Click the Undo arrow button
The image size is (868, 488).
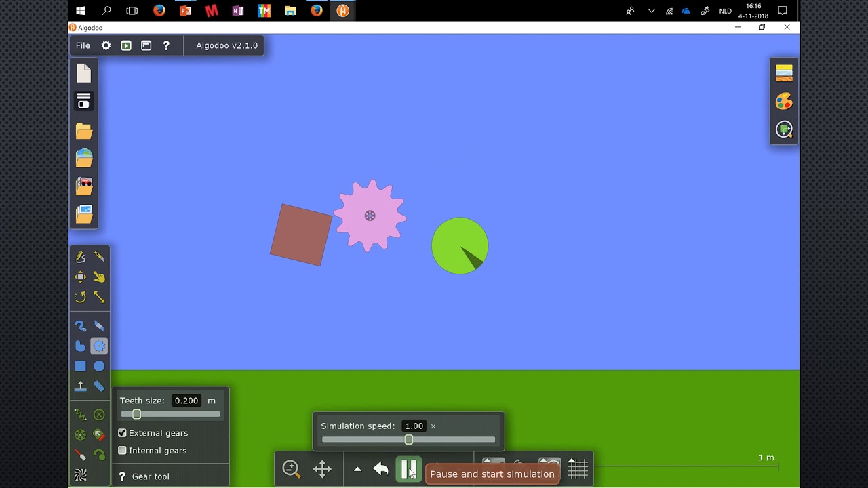pos(380,468)
